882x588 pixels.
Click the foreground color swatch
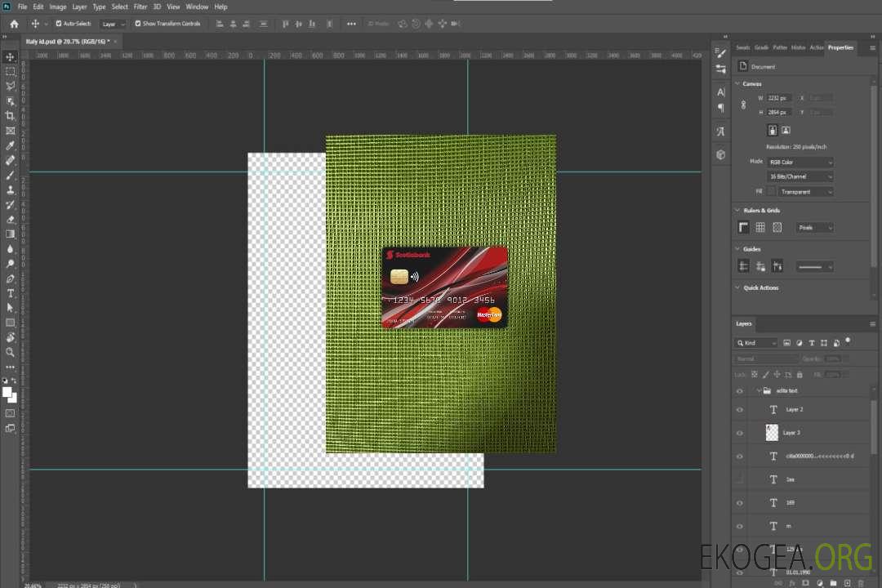(7, 392)
